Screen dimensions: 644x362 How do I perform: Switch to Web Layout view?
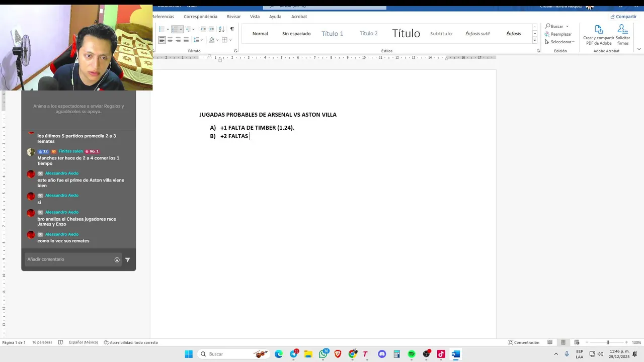[577, 342]
